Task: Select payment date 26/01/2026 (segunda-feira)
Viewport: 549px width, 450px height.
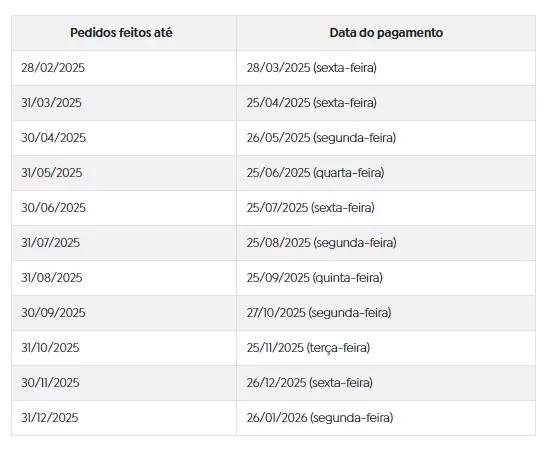Action: point(386,418)
